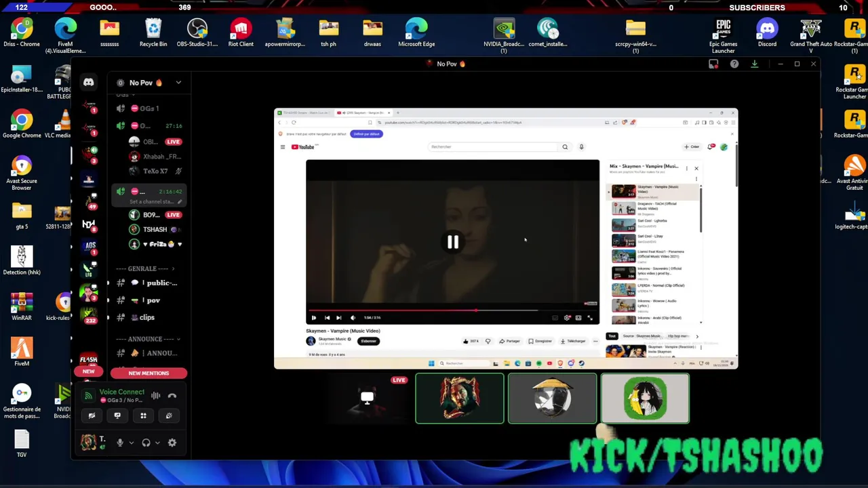Toggle microphone mute in Discord user panel
The image size is (868, 488).
120,443
